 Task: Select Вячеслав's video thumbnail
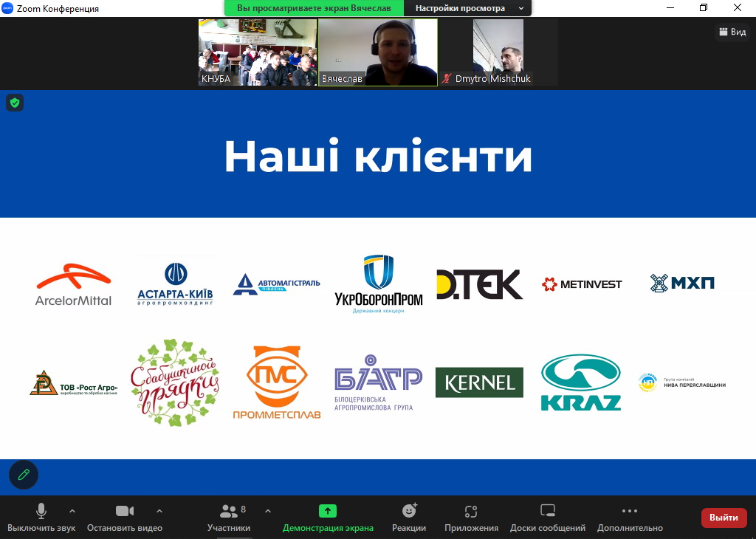(x=378, y=52)
